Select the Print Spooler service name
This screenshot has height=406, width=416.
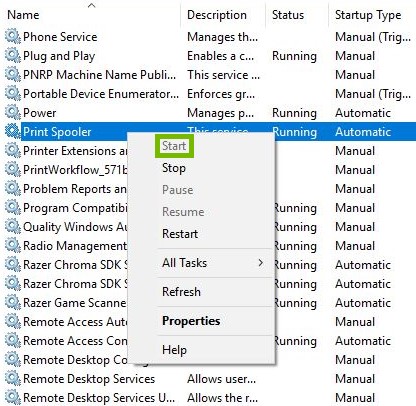[57, 132]
